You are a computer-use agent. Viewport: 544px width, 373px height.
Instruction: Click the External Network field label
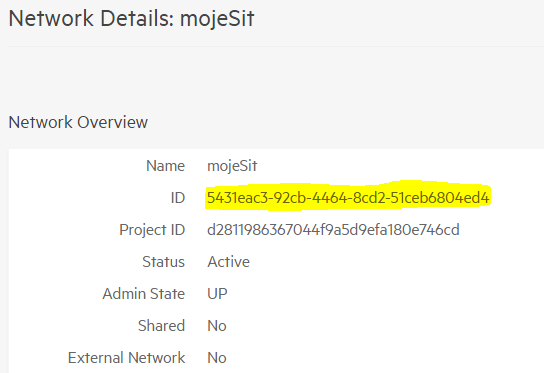click(x=126, y=358)
